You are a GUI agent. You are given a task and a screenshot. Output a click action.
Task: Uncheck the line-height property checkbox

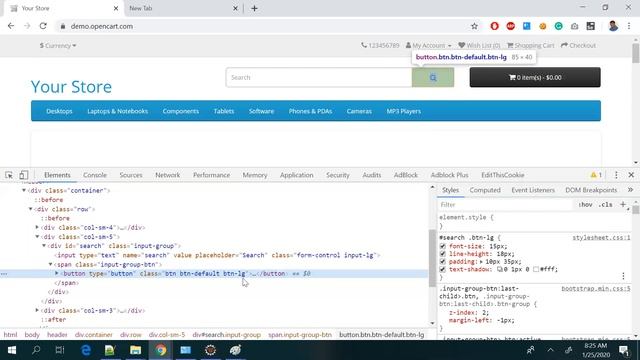click(x=443, y=254)
